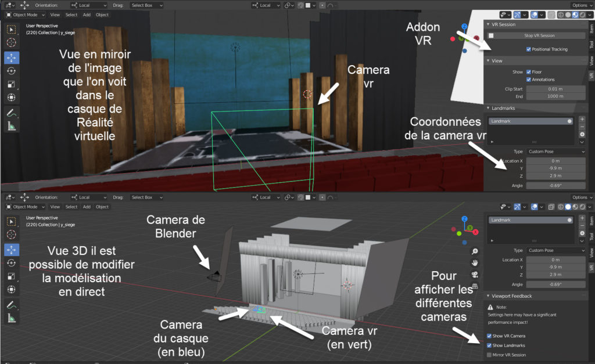Viewport: 595px width, 364px height.
Task: Open the Object Mode selector
Action: pos(24,15)
